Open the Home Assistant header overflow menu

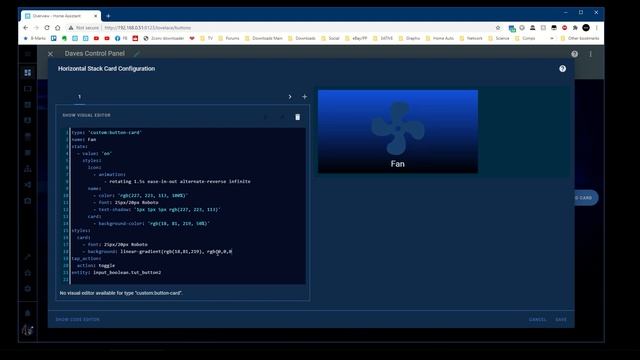pos(590,54)
